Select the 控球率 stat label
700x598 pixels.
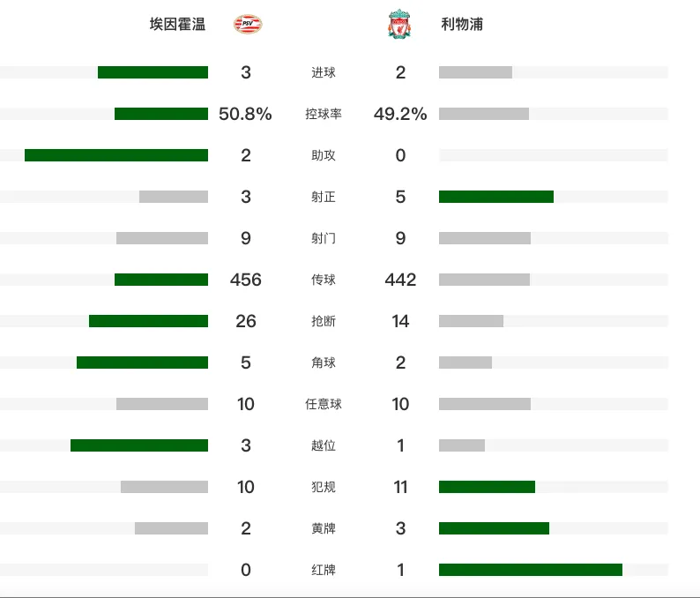pyautogui.click(x=324, y=114)
